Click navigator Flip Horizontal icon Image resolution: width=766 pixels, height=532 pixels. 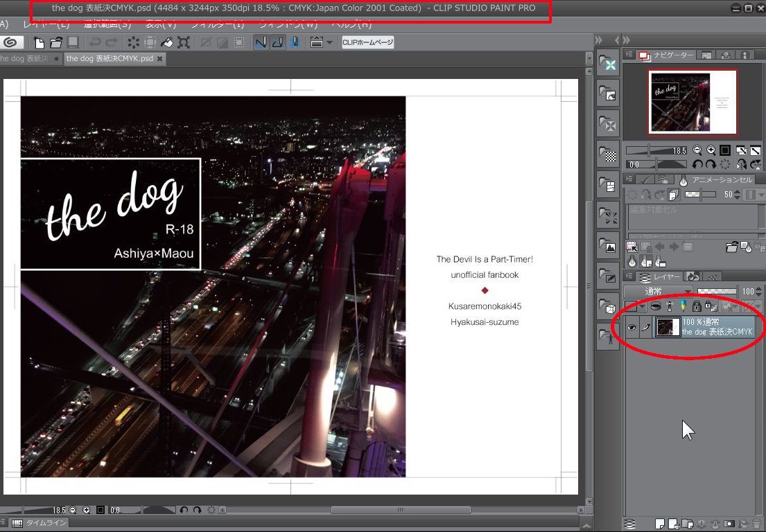click(x=741, y=164)
